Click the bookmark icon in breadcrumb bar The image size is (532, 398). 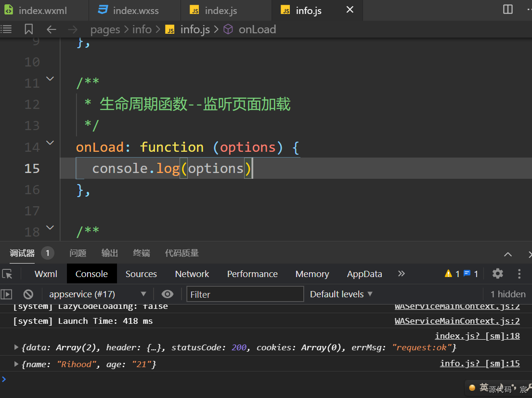click(29, 29)
